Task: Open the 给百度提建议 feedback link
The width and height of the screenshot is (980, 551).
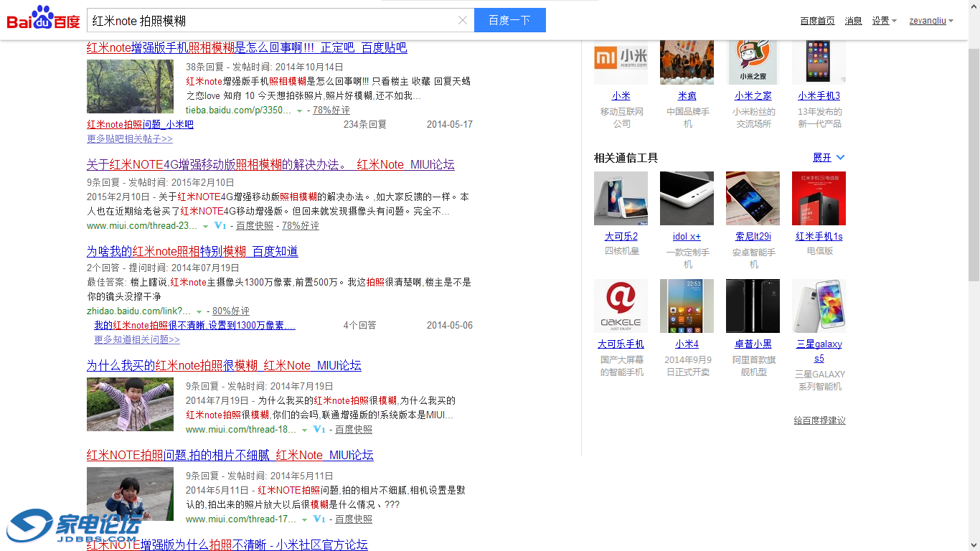Action: pos(819,420)
